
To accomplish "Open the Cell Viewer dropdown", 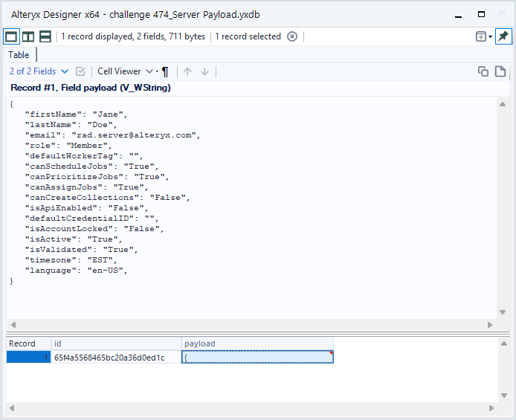I will [125, 71].
